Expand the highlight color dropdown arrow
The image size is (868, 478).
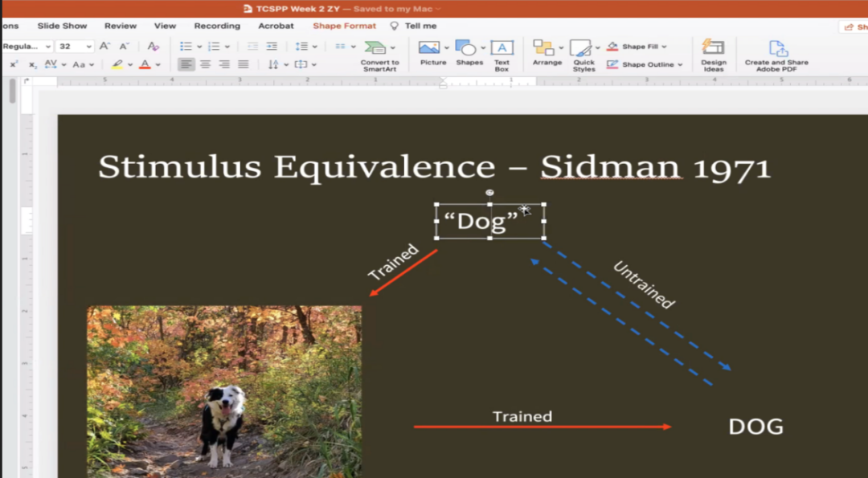point(130,65)
